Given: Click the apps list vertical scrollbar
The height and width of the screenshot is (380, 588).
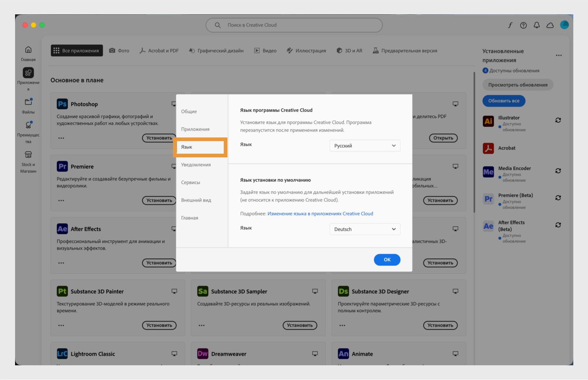Looking at the screenshot, I should pos(474,143).
